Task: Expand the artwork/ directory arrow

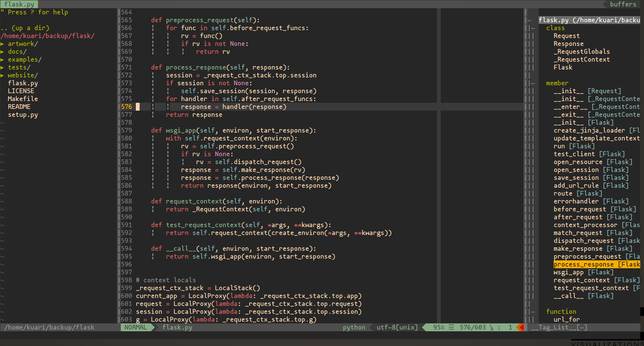Action: tap(2, 44)
